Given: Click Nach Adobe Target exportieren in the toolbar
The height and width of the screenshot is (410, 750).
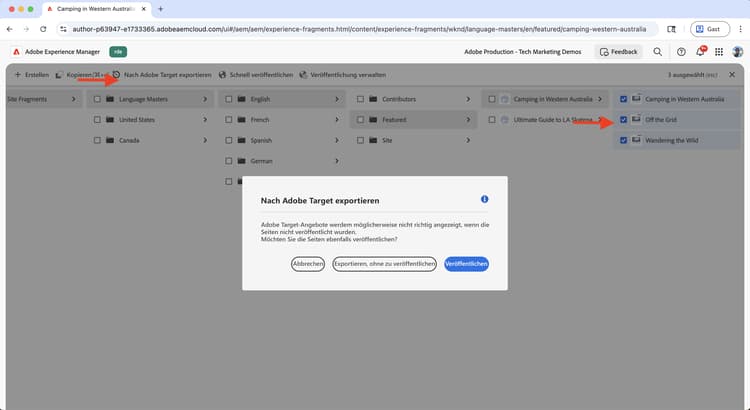Looking at the screenshot, I should [162, 75].
